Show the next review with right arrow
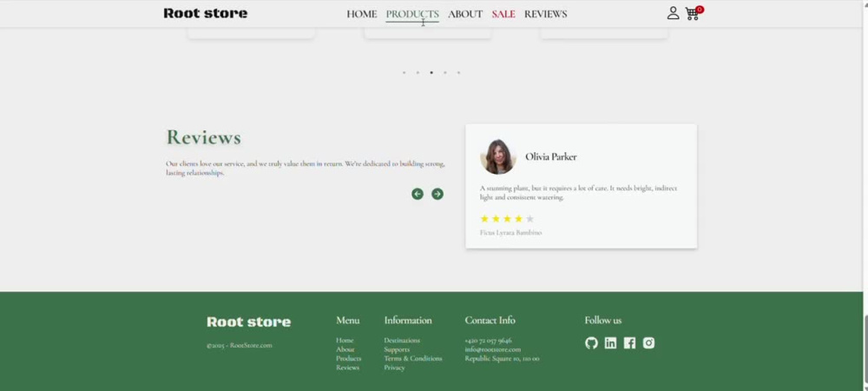Screen dimensions: 868x391 click(x=437, y=194)
